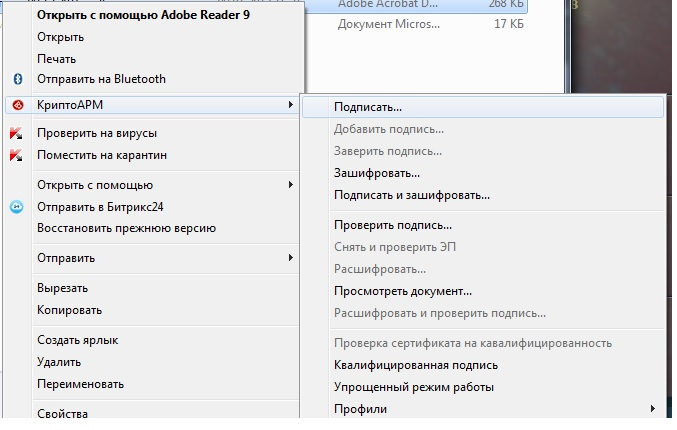Image resolution: width=677 pixels, height=430 pixels.
Task: Click Kaspersky icon beside Проверить на вирусы
Action: 16,133
